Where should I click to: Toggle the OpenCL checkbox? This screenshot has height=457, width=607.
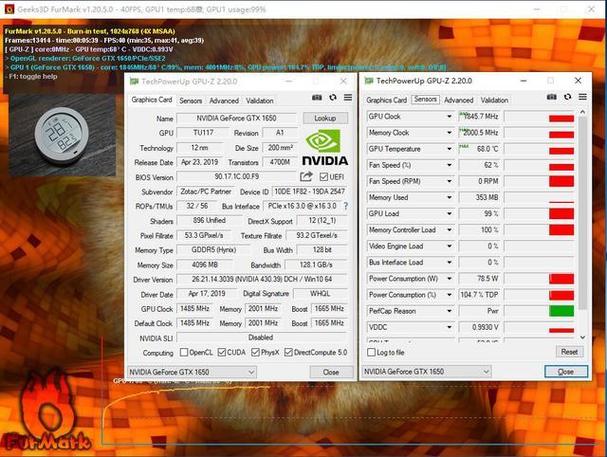184,352
